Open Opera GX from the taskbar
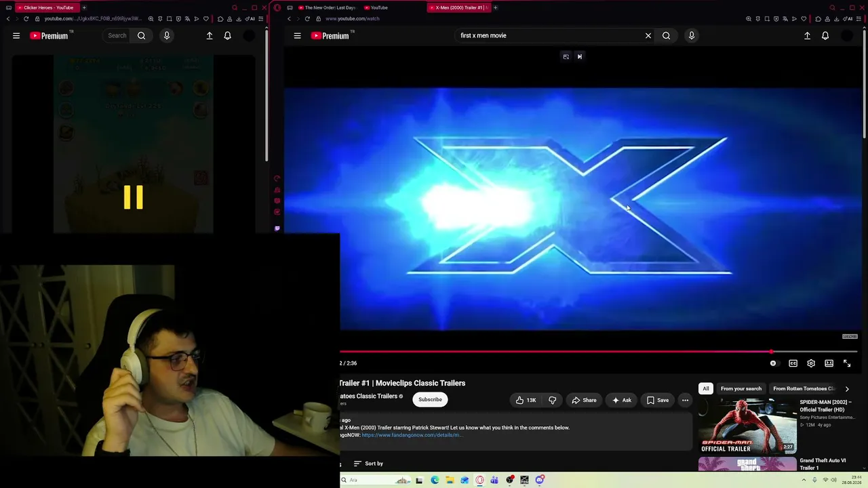This screenshot has width=868, height=488. point(479,481)
